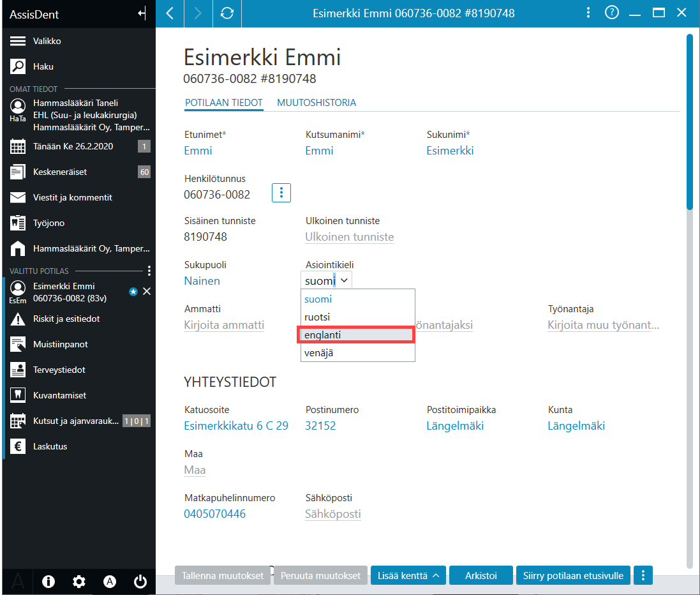The height and width of the screenshot is (595, 700).
Task: Click the power icon at sidebar bottom
Action: click(x=140, y=581)
